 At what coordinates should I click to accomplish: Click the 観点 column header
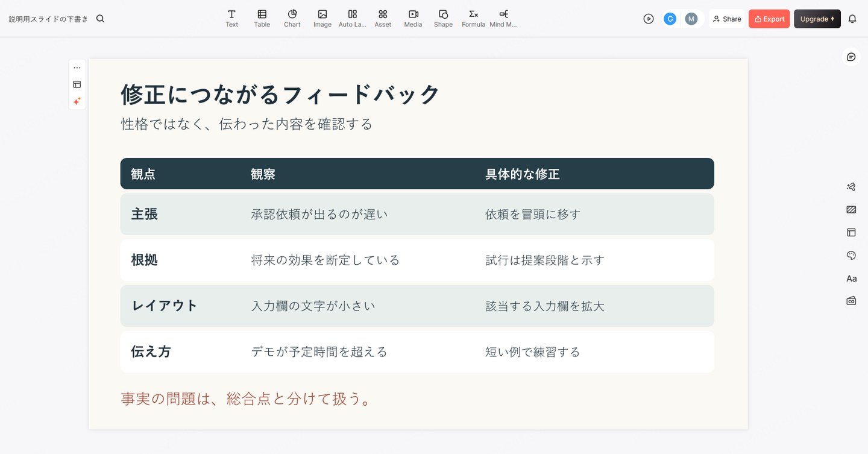tap(143, 174)
